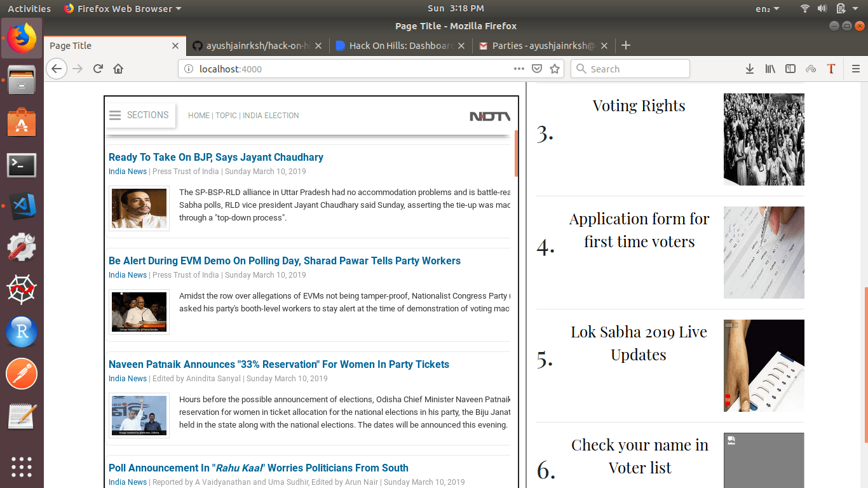Viewport: 868px width, 488px height.
Task: Open the Sun 3:18 PM clock menu
Action: click(456, 8)
